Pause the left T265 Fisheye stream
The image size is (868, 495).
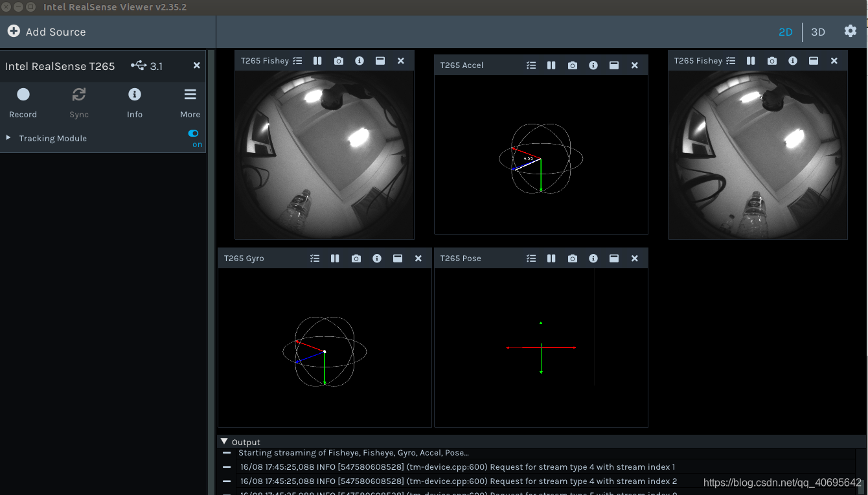(317, 61)
